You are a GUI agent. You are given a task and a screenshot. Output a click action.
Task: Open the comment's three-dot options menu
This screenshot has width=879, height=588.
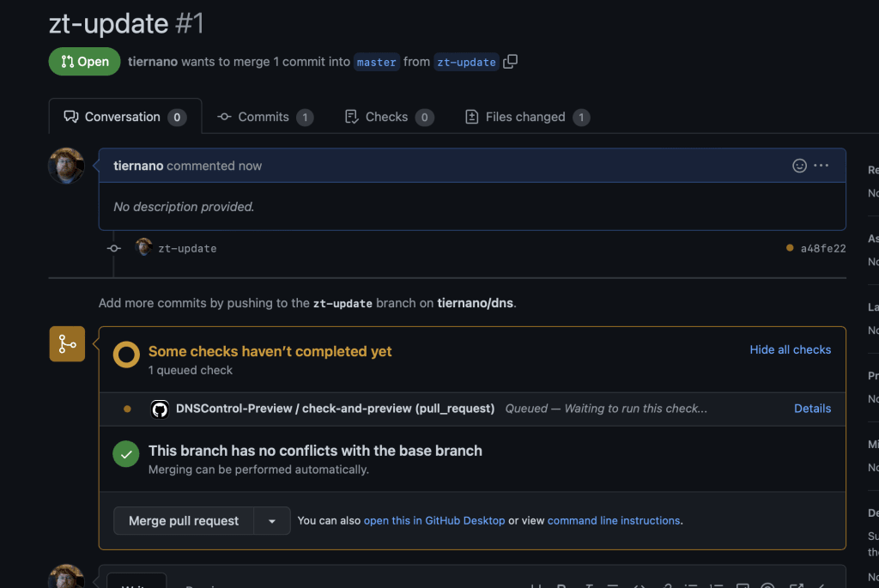[x=821, y=166]
